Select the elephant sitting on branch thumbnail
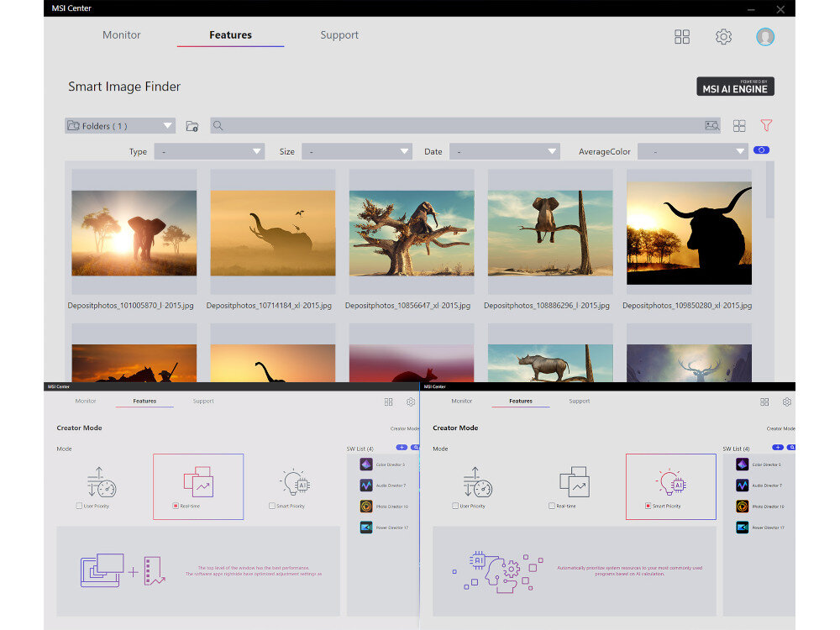The image size is (840, 630). [x=550, y=233]
